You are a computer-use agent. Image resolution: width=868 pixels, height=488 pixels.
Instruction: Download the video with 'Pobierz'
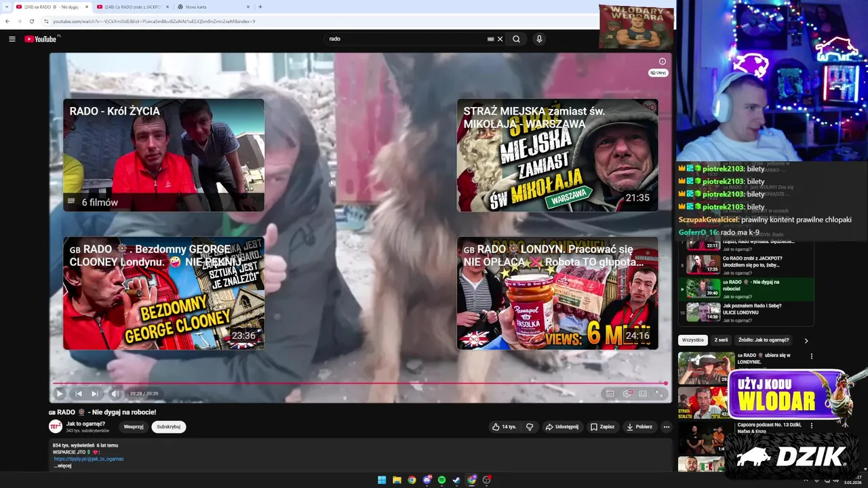tap(639, 427)
